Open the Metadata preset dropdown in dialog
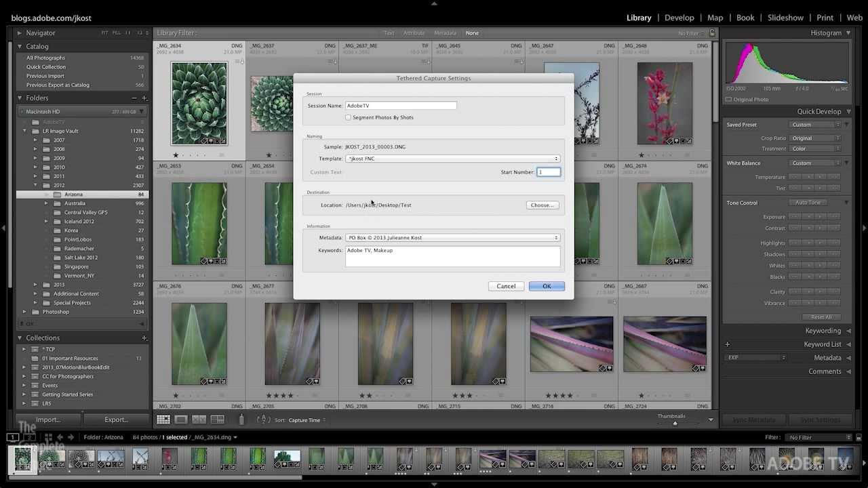Screen dimensions: 868x488 point(453,238)
